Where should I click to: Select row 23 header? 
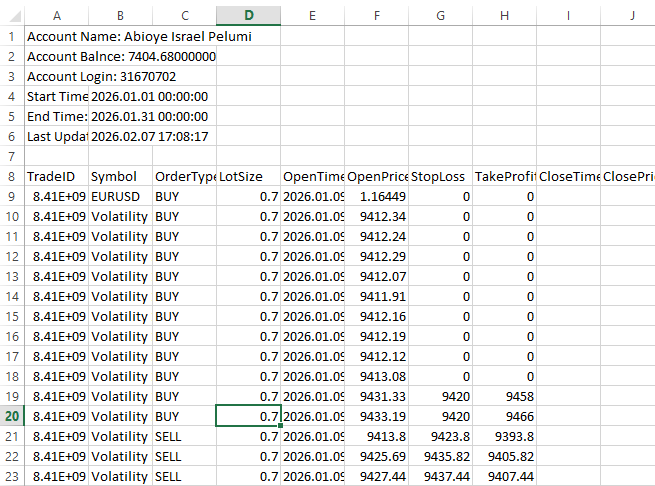click(12, 476)
